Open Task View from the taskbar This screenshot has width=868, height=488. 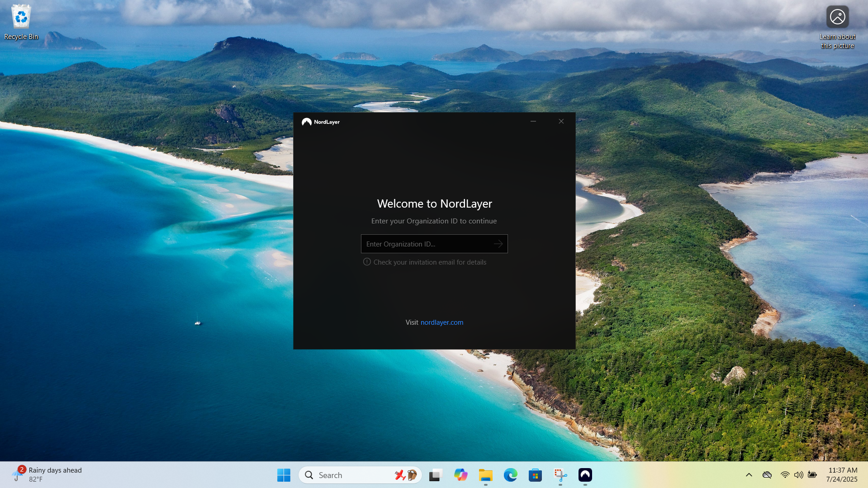click(435, 475)
